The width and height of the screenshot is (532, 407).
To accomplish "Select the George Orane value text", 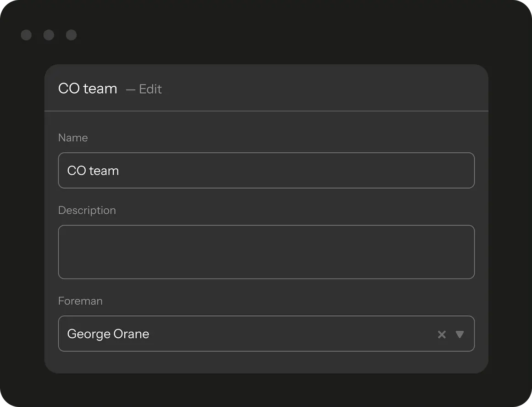I will [x=108, y=334].
